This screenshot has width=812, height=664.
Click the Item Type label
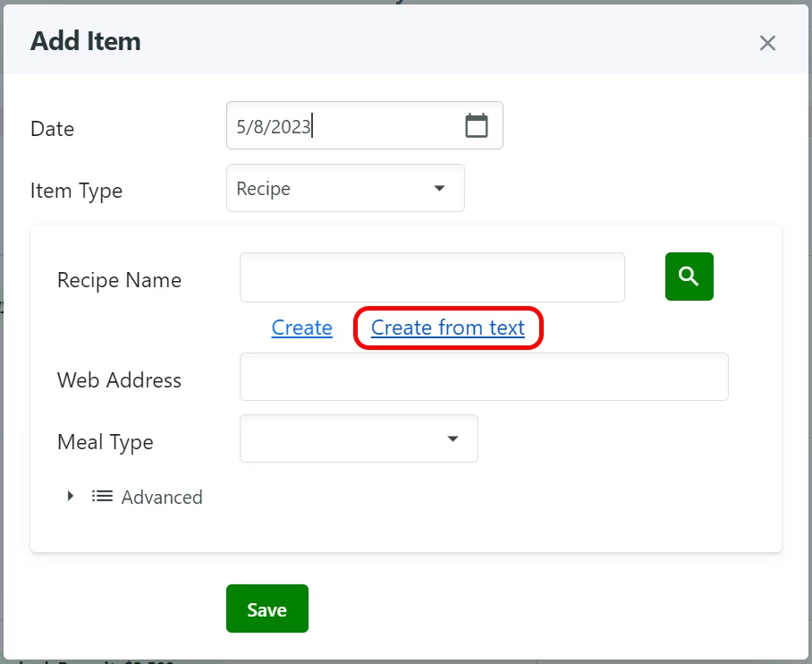[76, 191]
